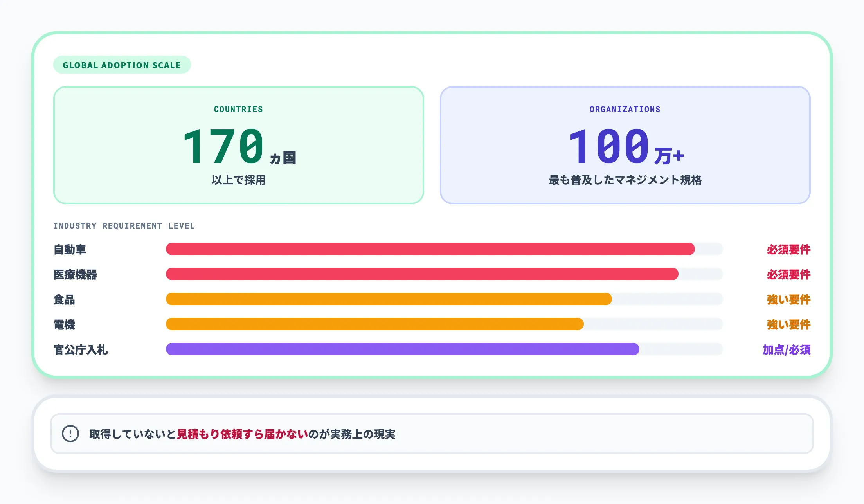The image size is (864, 504).
Task: Click the purple 官公庁入札 progress bar
Action: coord(402,349)
